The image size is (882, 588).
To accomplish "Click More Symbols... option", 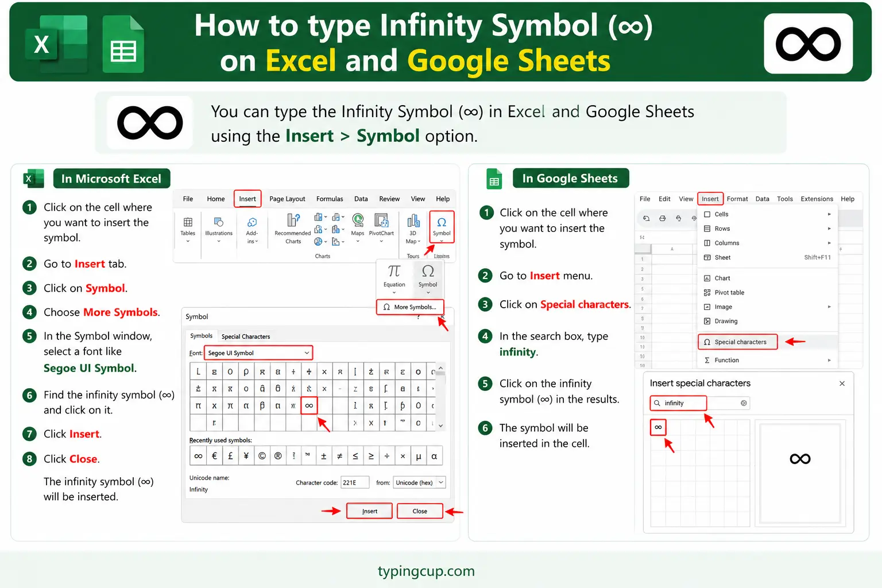I will click(x=410, y=307).
